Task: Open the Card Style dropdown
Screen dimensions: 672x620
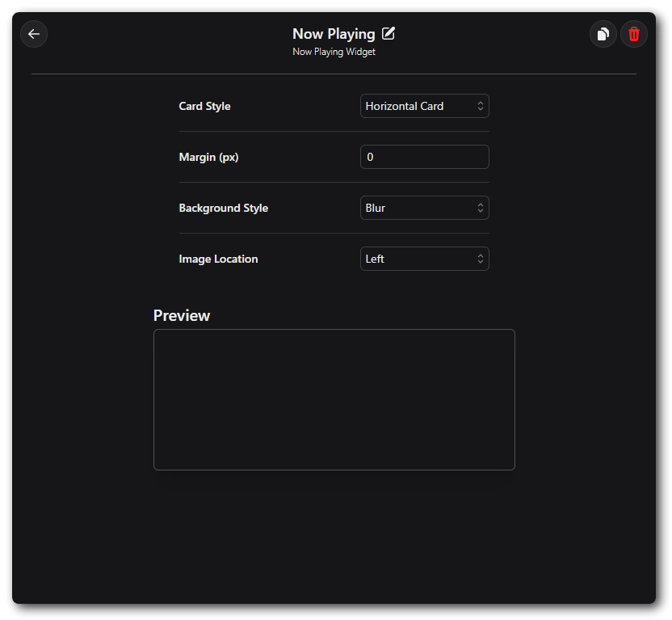Action: coord(424,106)
